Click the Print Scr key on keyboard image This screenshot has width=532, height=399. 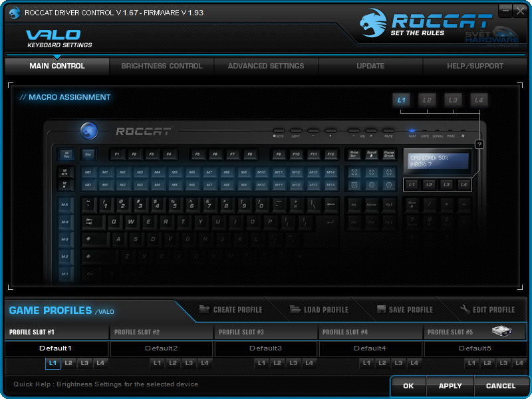[x=354, y=154]
